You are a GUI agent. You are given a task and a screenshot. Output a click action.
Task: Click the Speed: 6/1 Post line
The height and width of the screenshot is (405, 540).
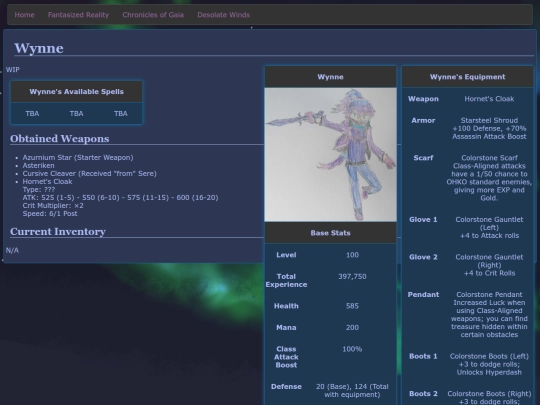pos(50,214)
